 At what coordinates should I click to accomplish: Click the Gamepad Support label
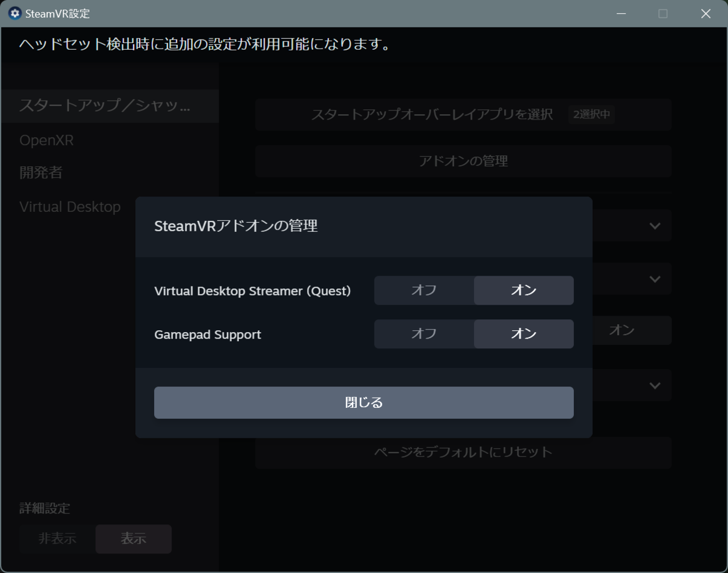pyautogui.click(x=207, y=334)
